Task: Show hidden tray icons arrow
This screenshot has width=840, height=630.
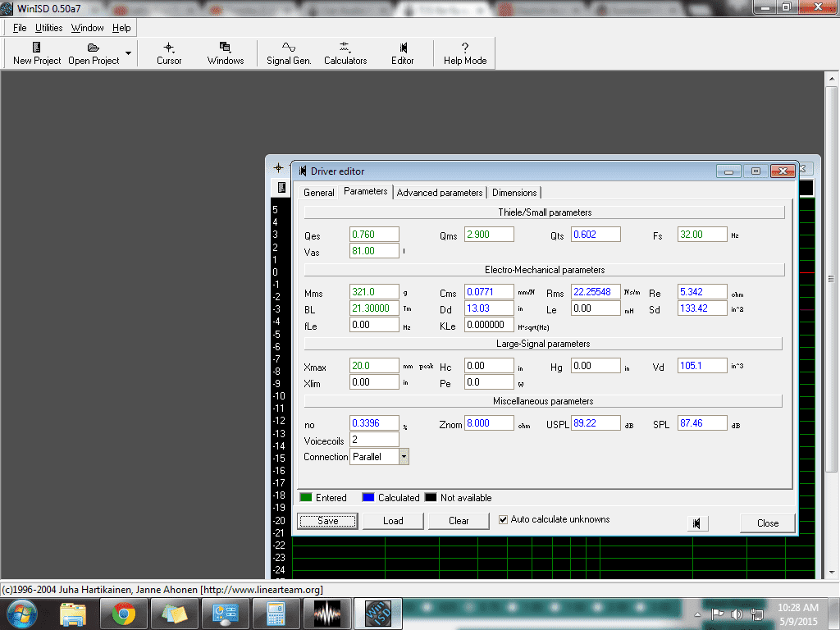Action: (697, 614)
